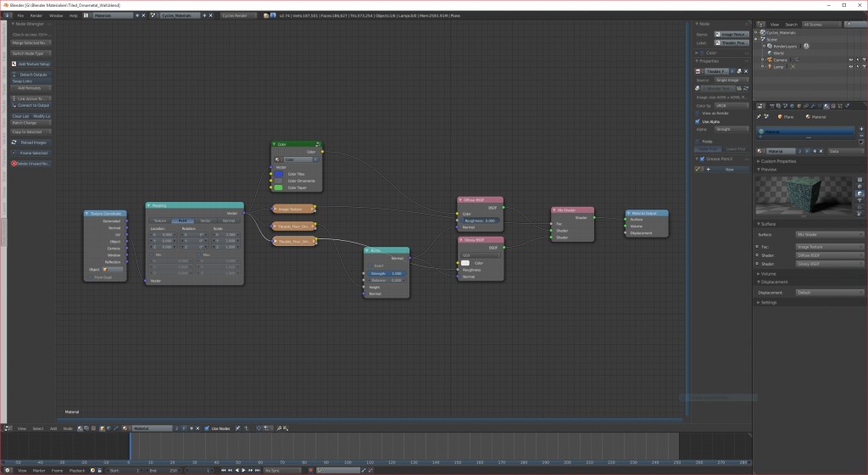Click the Reload Images icon button
The width and height of the screenshot is (868, 475).
pos(14,142)
